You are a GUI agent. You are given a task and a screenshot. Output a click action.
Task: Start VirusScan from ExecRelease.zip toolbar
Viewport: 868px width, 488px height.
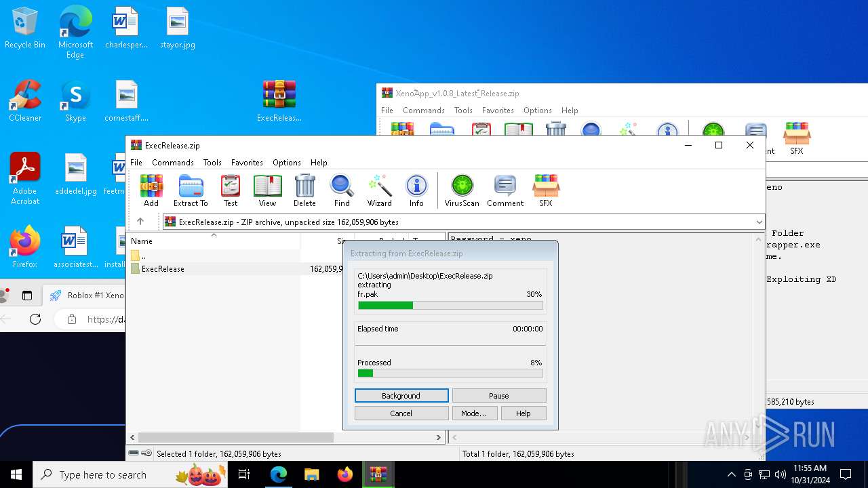tap(462, 190)
